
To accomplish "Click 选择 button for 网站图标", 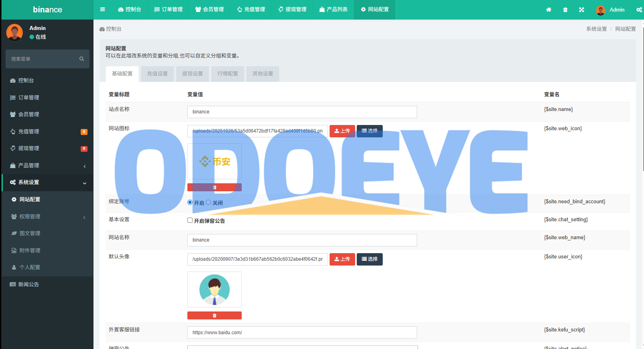I will click(370, 131).
